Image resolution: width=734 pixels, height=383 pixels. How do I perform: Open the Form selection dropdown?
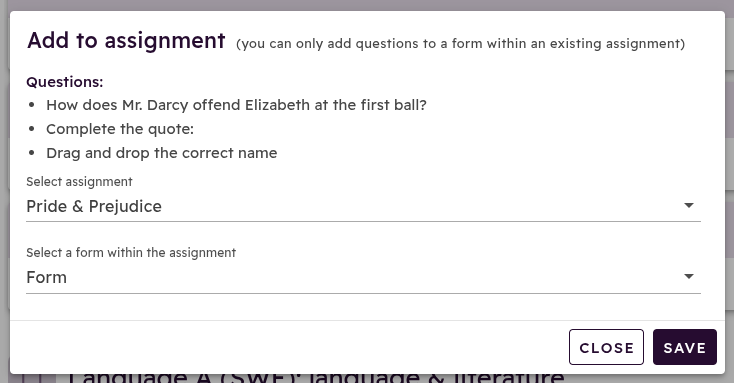tap(363, 277)
